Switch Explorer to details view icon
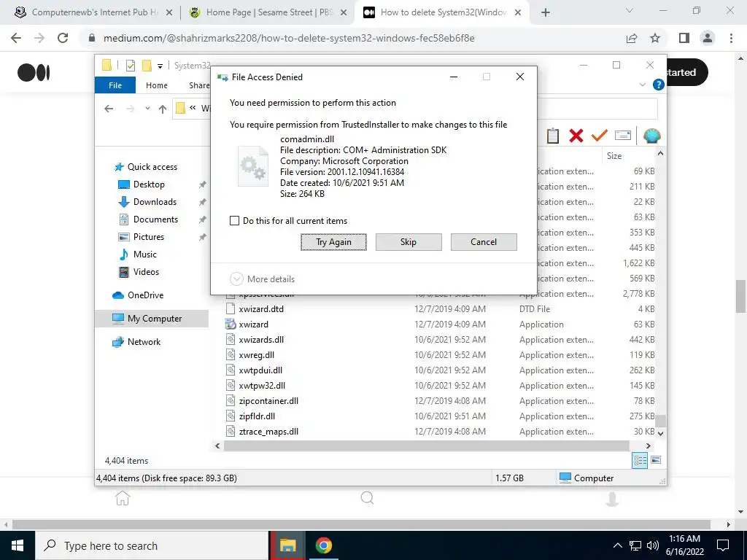 [640, 460]
